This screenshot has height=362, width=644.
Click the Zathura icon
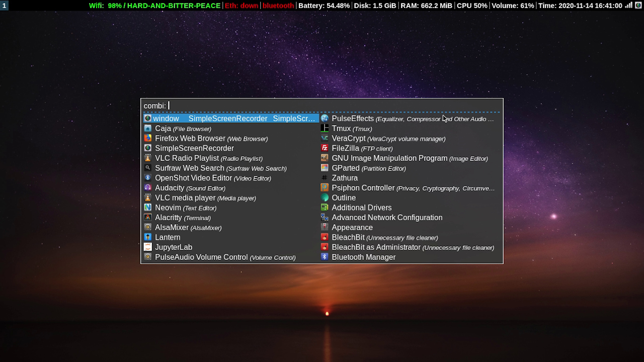(325, 177)
